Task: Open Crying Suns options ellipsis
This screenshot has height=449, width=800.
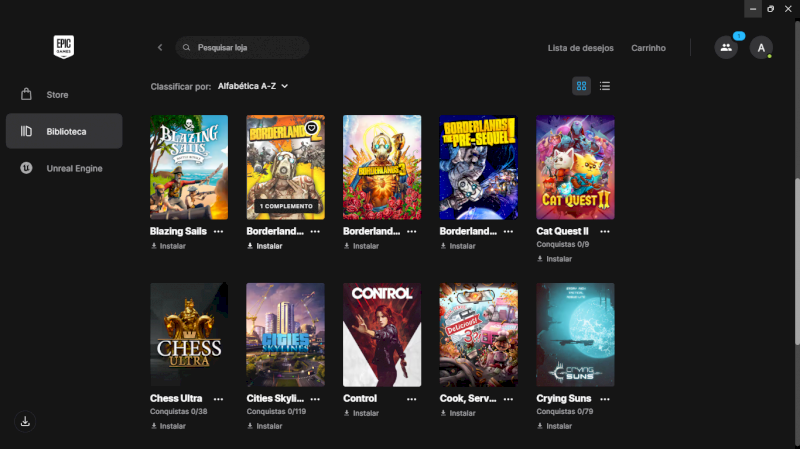Action: coord(605,399)
